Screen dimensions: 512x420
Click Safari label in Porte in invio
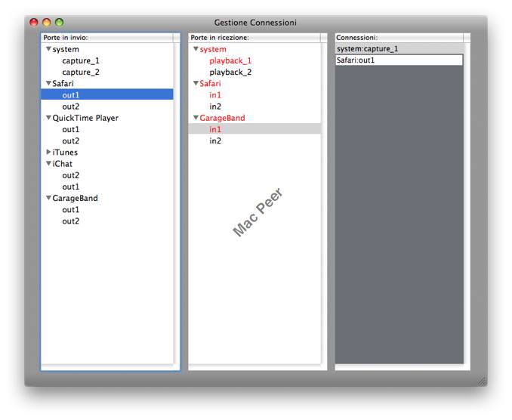point(63,84)
